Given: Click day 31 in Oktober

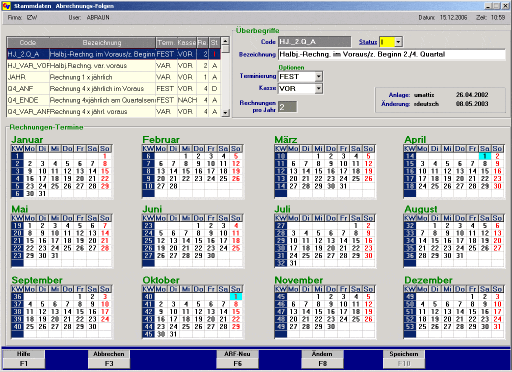Looking at the screenshot, I should (173, 334).
